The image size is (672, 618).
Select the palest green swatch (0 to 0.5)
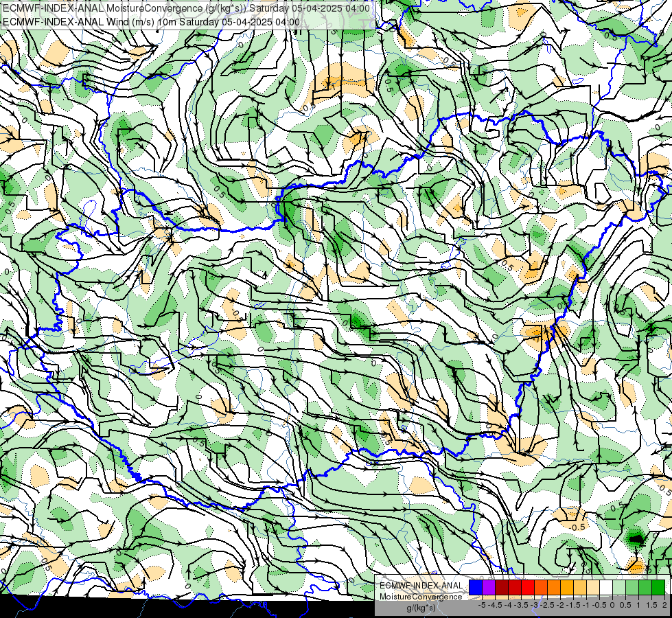coord(619,587)
